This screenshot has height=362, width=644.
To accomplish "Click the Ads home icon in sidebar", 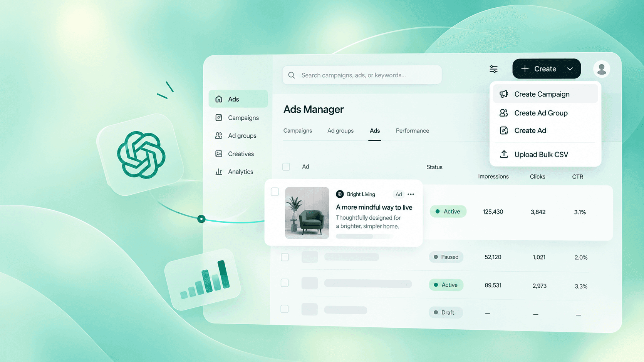I will tap(219, 99).
